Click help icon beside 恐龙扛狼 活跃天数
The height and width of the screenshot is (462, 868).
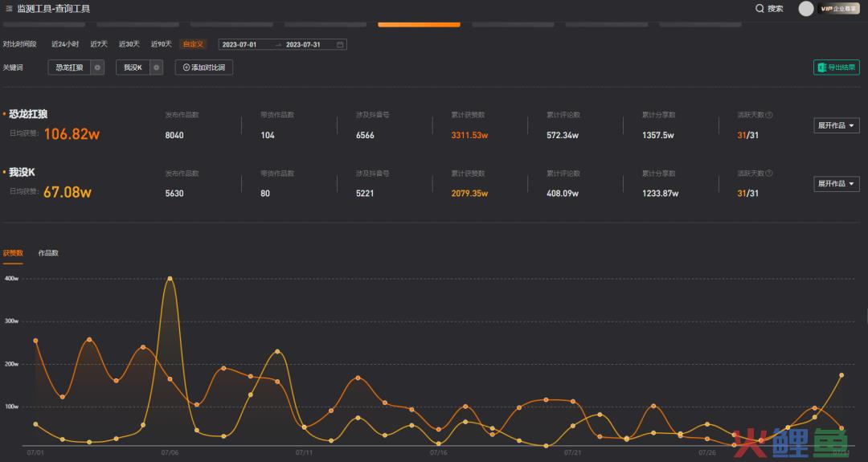[x=769, y=115]
